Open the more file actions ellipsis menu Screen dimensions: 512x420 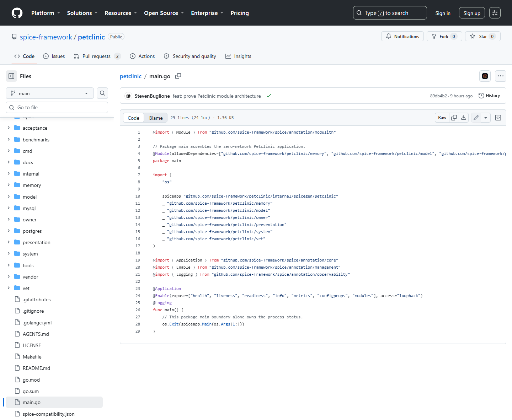(501, 76)
